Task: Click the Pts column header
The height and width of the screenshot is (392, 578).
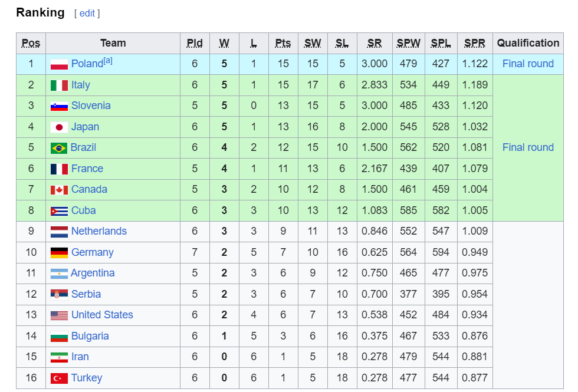Action: pos(283,43)
